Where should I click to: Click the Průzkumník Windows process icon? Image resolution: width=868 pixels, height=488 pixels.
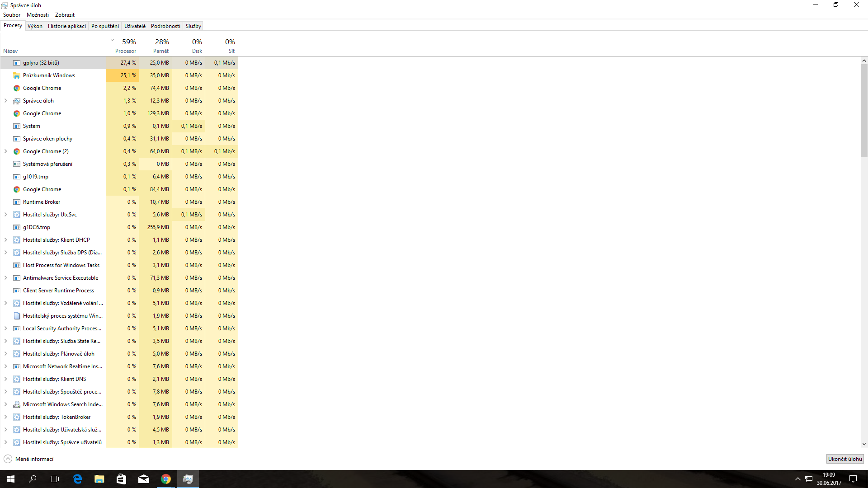pos(17,75)
